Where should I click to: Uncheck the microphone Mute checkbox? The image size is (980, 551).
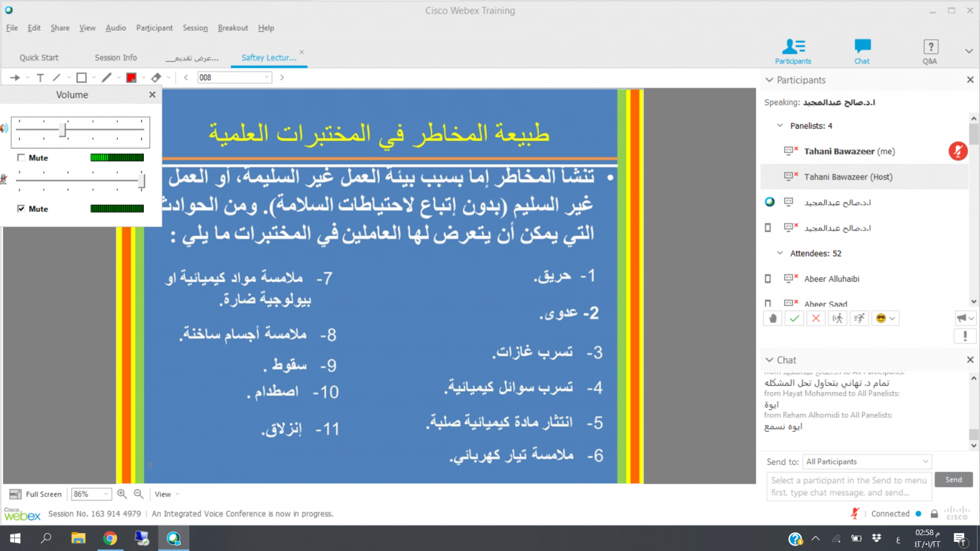(21, 209)
